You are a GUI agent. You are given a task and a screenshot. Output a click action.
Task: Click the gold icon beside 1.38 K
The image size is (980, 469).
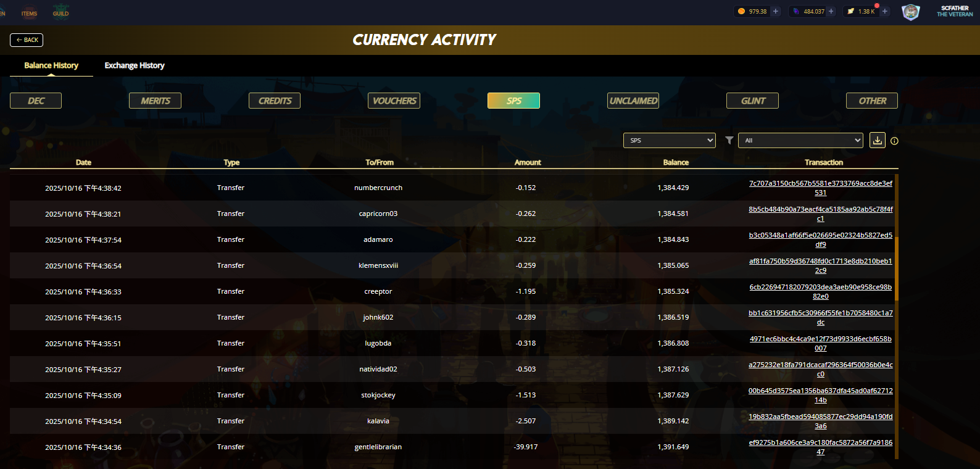coord(851,11)
